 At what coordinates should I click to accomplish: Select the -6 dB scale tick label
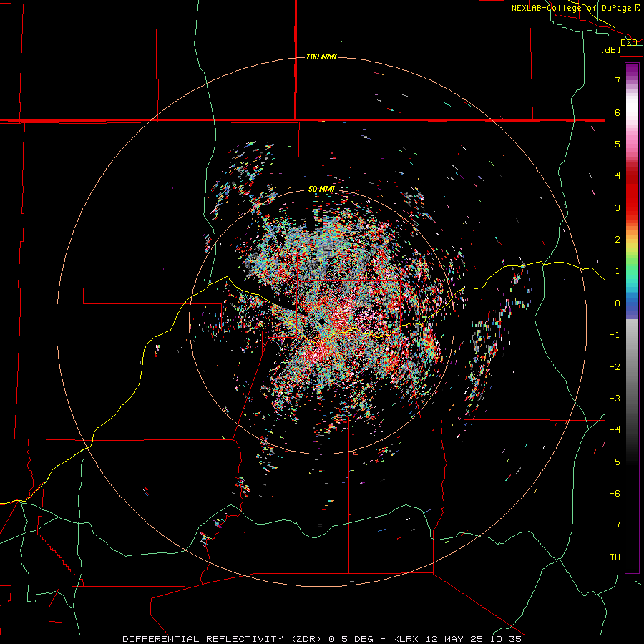click(615, 494)
